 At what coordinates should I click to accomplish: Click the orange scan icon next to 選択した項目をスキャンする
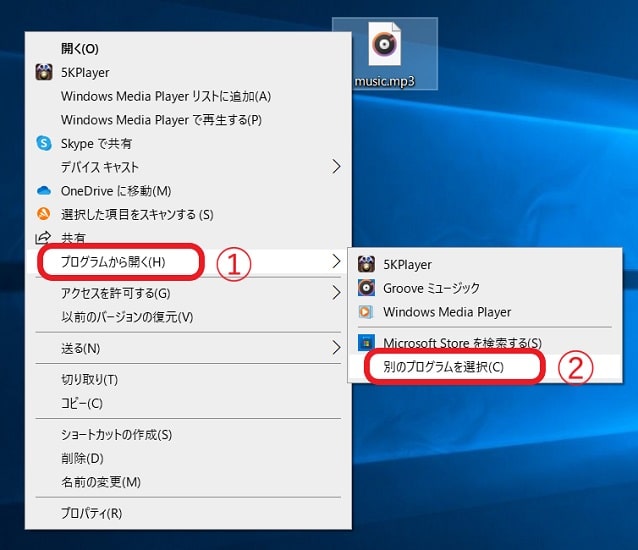[x=44, y=214]
